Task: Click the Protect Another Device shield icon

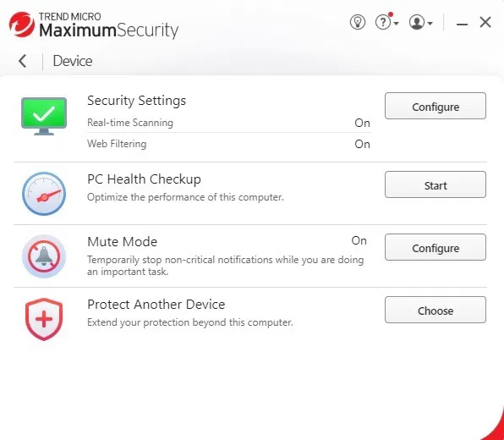Action: click(x=44, y=319)
